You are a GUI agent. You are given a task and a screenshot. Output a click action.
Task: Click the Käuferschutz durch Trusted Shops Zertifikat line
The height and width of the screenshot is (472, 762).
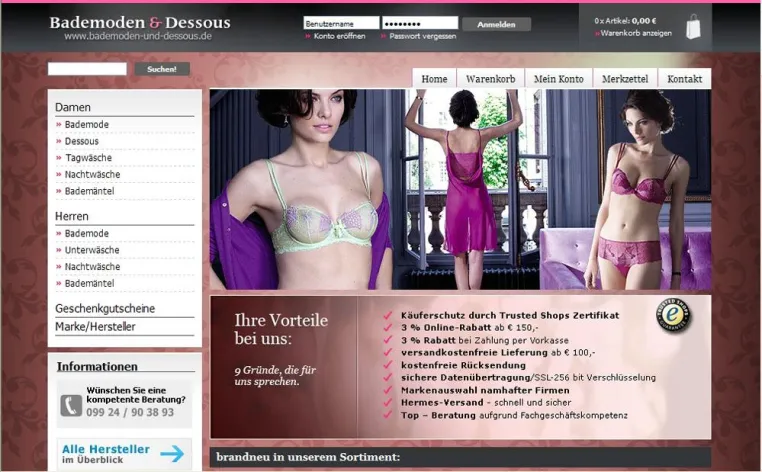(510, 315)
